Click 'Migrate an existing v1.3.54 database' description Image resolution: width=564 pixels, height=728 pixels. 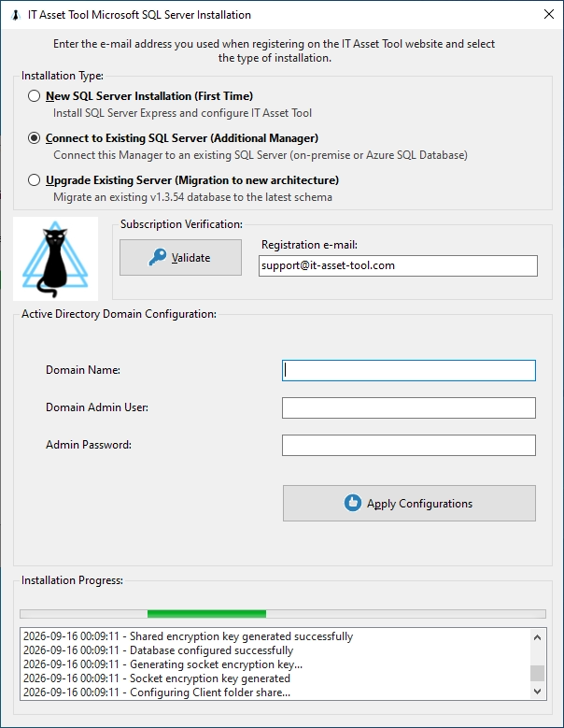[x=192, y=197]
